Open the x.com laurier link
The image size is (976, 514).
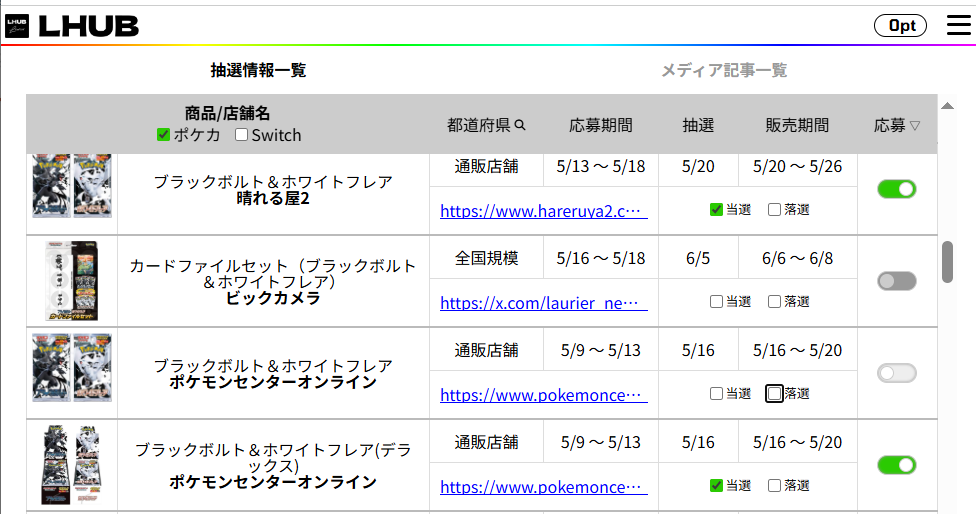pos(543,302)
